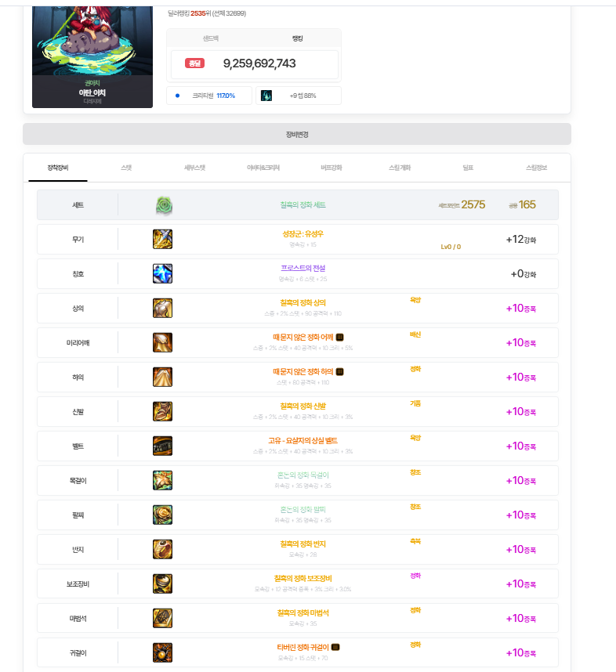Select the 버프강화 tab
This screenshot has width=616, height=672.
[x=331, y=168]
